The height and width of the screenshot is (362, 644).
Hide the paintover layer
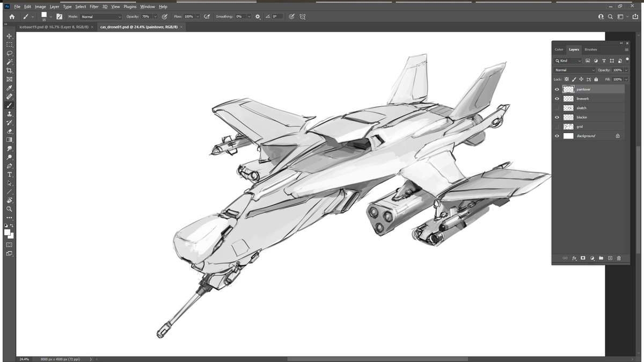click(x=557, y=89)
